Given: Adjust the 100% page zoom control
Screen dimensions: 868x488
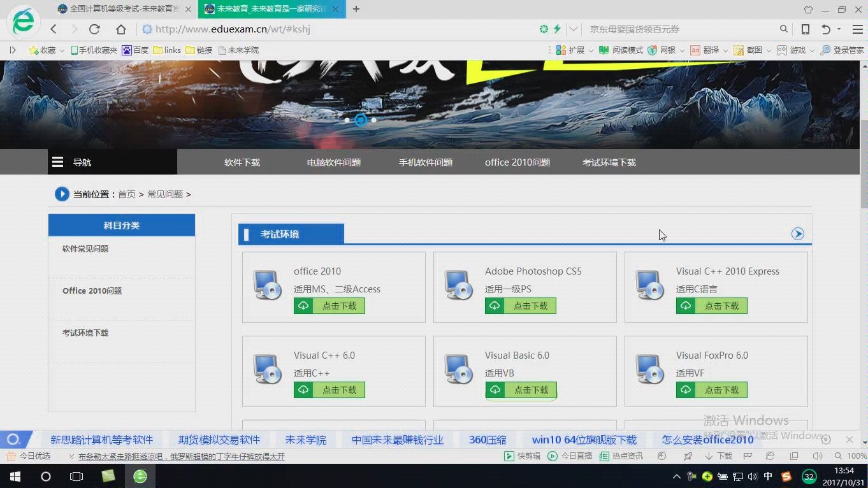Looking at the screenshot, I should [x=855, y=456].
